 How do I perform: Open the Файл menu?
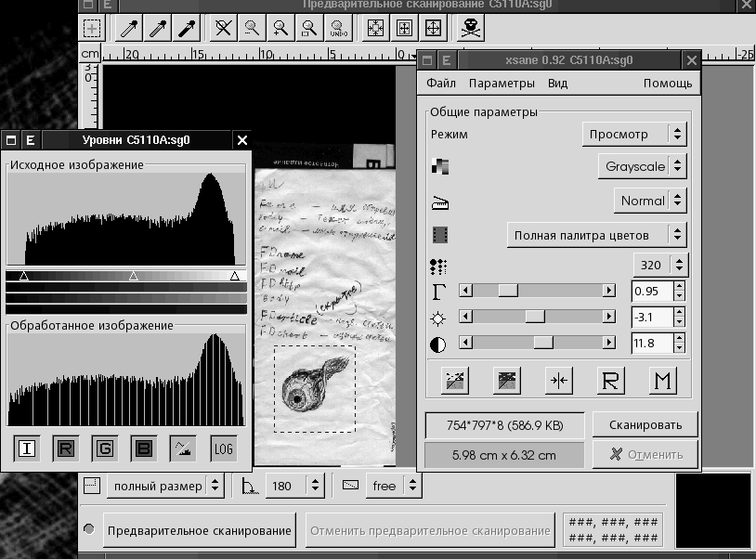tap(441, 83)
